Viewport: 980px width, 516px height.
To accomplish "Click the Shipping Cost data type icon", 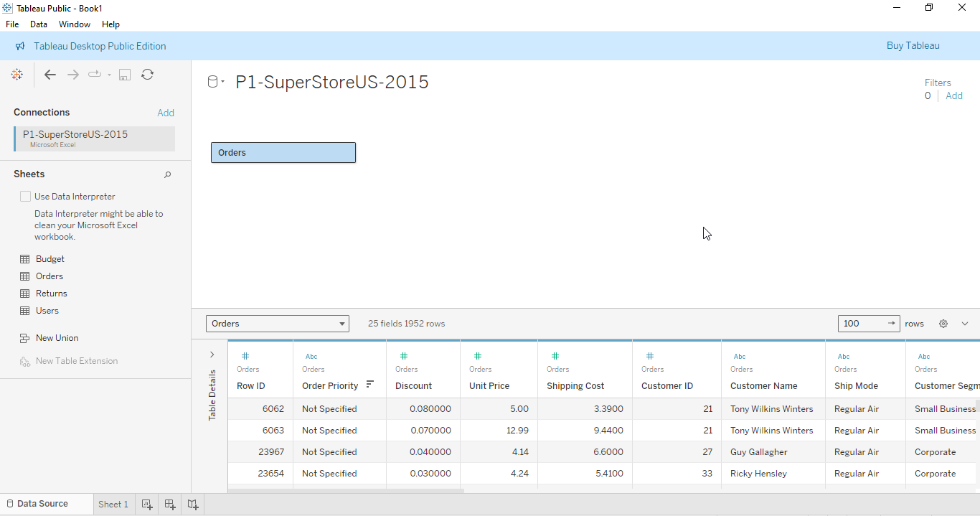I will coord(555,356).
